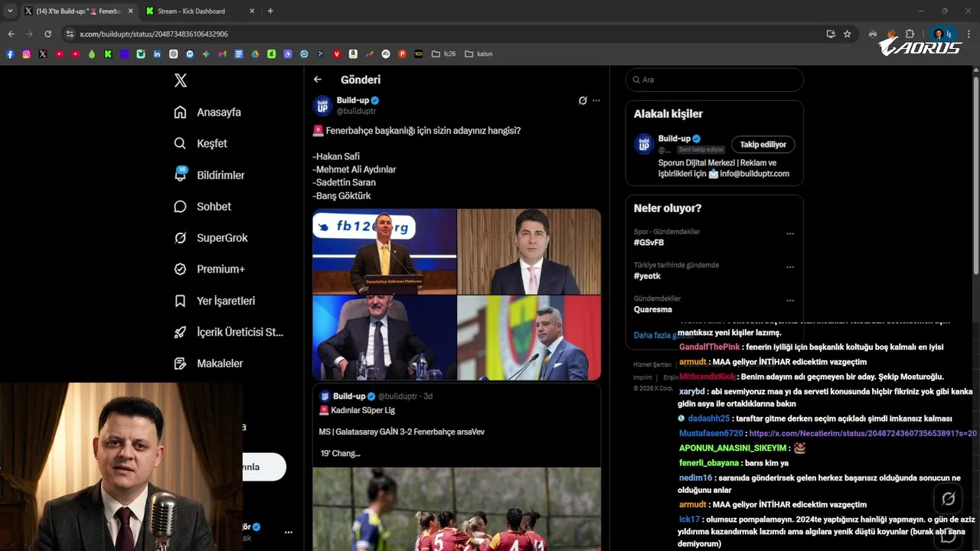Open the top-right candidate photo

coord(529,252)
